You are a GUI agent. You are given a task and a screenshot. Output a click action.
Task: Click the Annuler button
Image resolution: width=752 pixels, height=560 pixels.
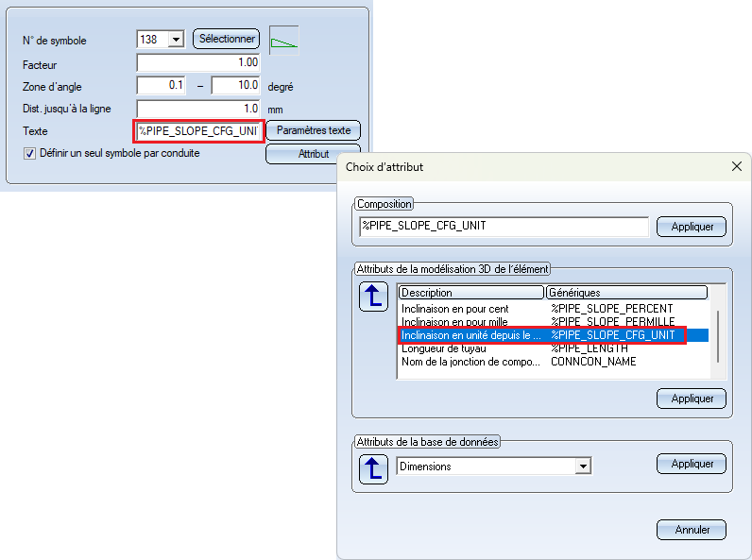pyautogui.click(x=692, y=530)
